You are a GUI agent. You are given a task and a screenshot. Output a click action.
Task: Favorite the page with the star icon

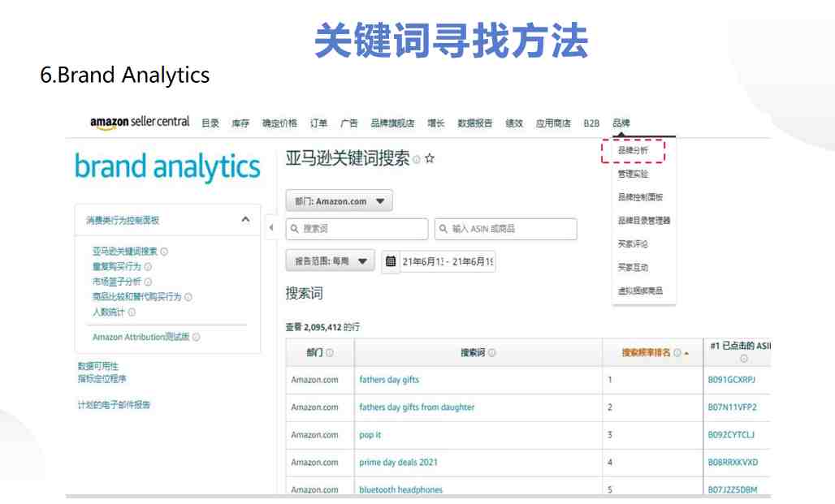coord(430,158)
